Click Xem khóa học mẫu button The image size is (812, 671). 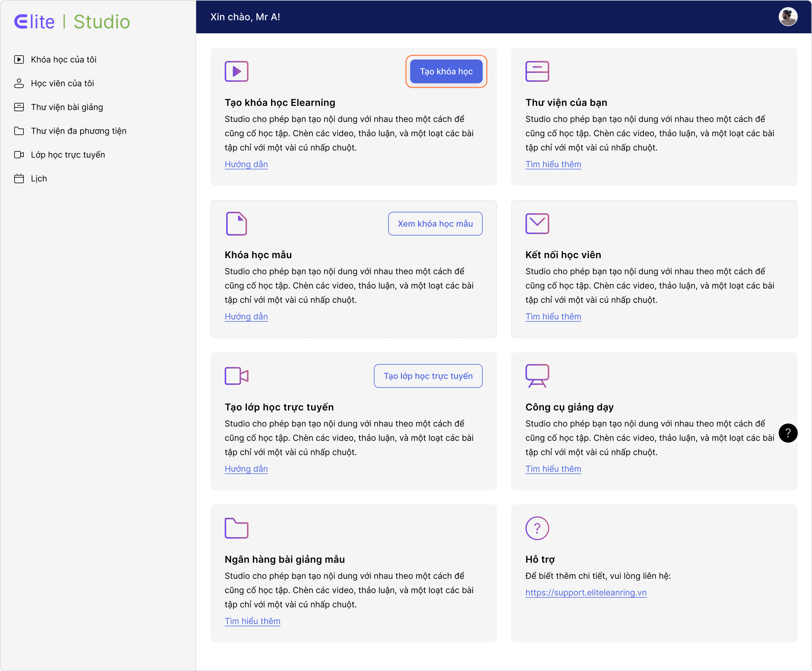[435, 223]
